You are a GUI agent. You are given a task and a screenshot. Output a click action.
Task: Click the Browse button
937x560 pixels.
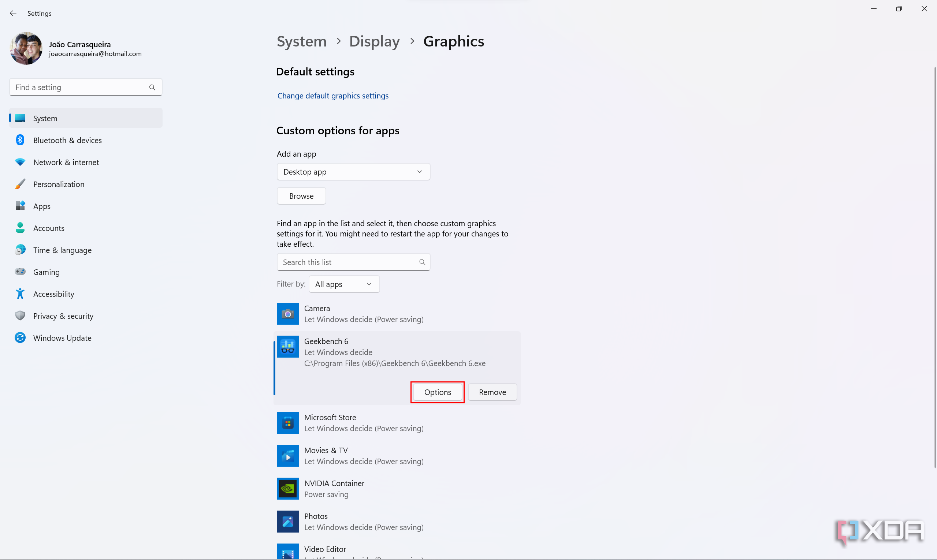(301, 196)
